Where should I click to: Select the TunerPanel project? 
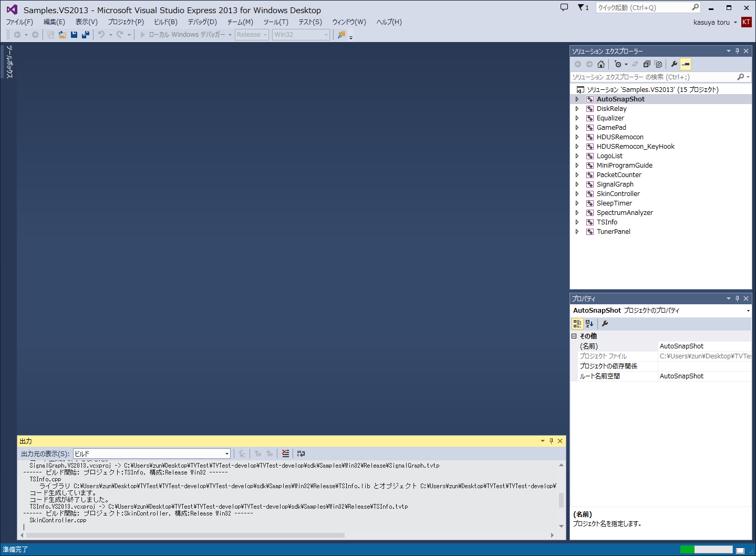point(613,232)
